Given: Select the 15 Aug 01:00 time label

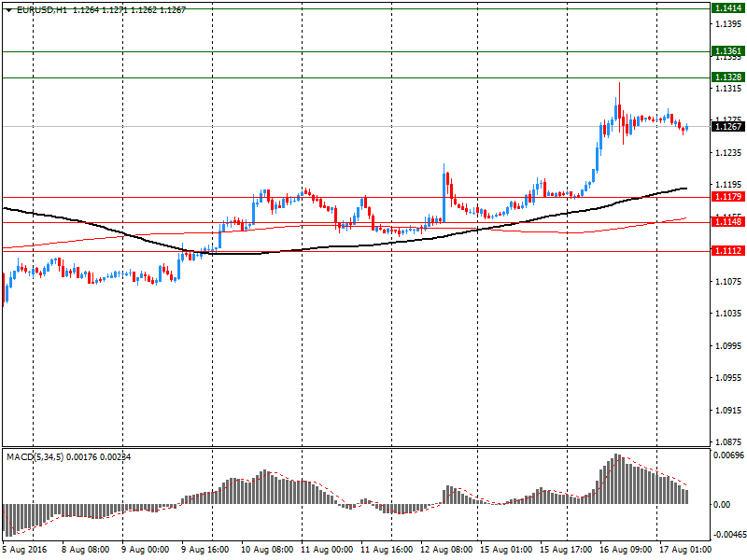Looking at the screenshot, I should 506,550.
